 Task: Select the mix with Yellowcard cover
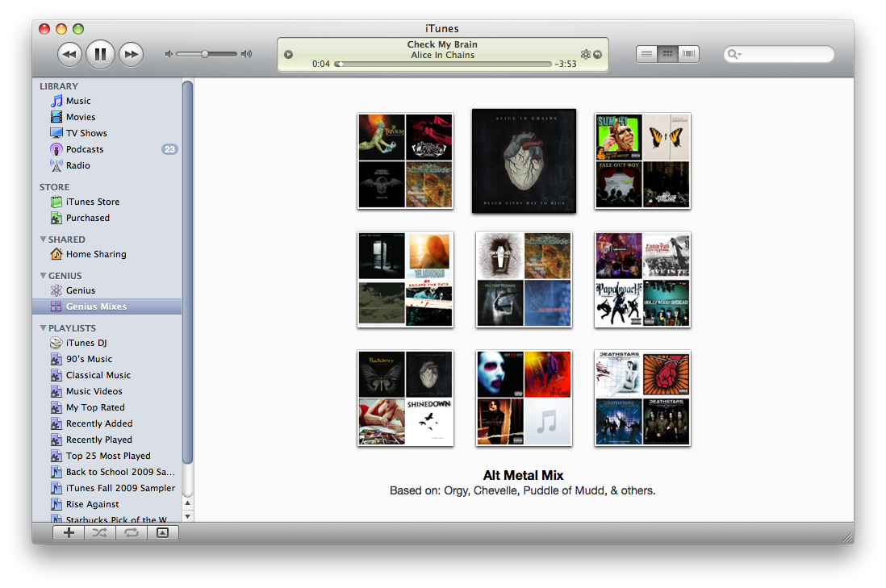point(405,280)
